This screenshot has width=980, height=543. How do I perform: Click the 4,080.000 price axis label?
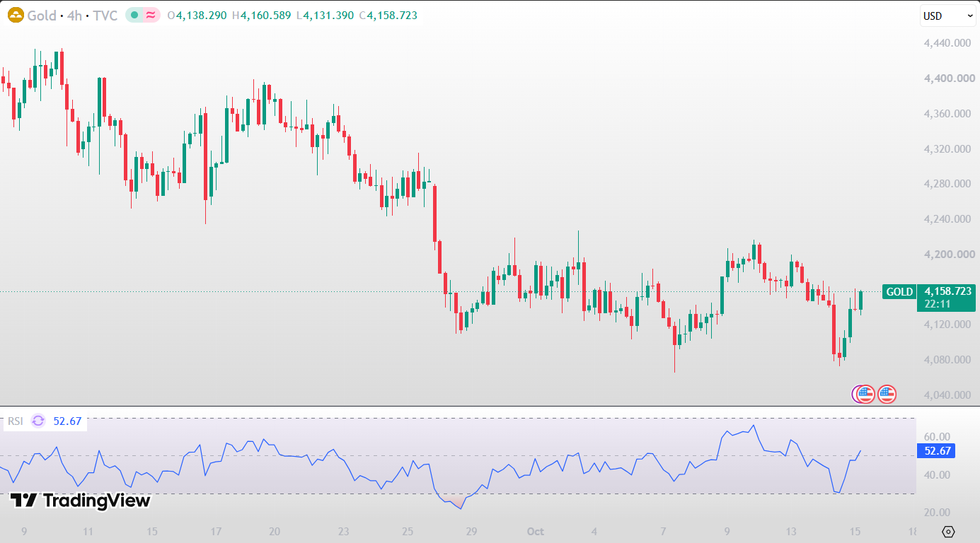point(947,359)
